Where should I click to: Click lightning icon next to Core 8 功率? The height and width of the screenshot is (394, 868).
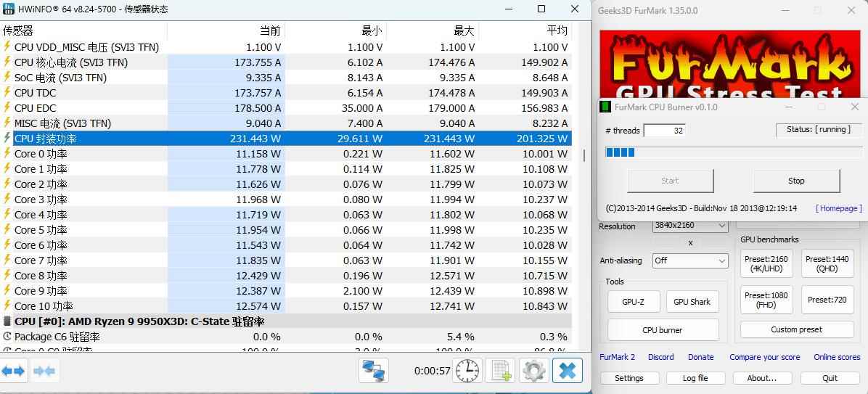click(7, 276)
